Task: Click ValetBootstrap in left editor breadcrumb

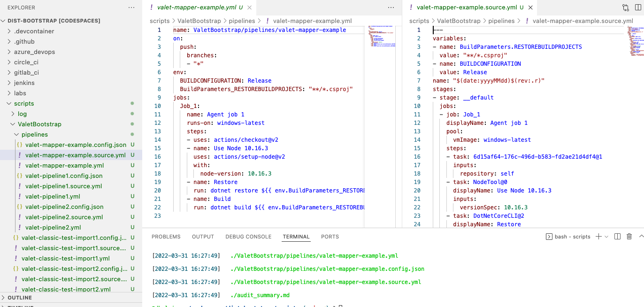Action: point(199,21)
